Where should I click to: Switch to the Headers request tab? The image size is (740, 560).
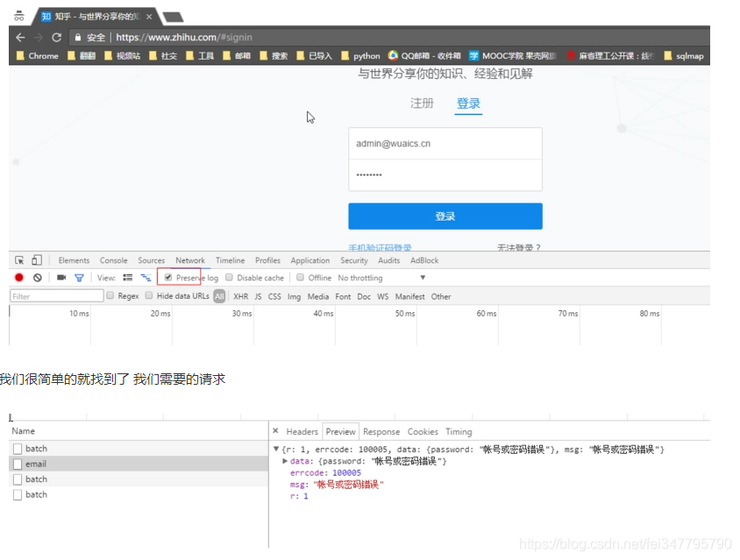pos(302,432)
